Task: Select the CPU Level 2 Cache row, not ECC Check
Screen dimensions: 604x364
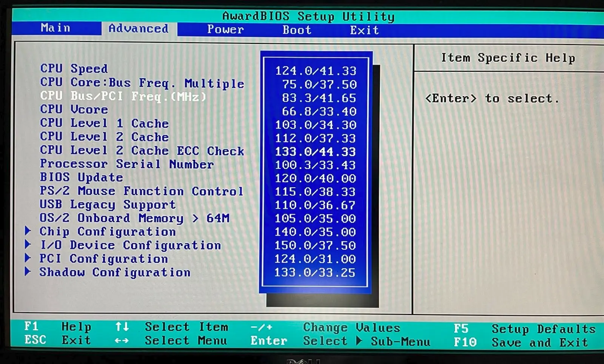Action: pos(105,137)
